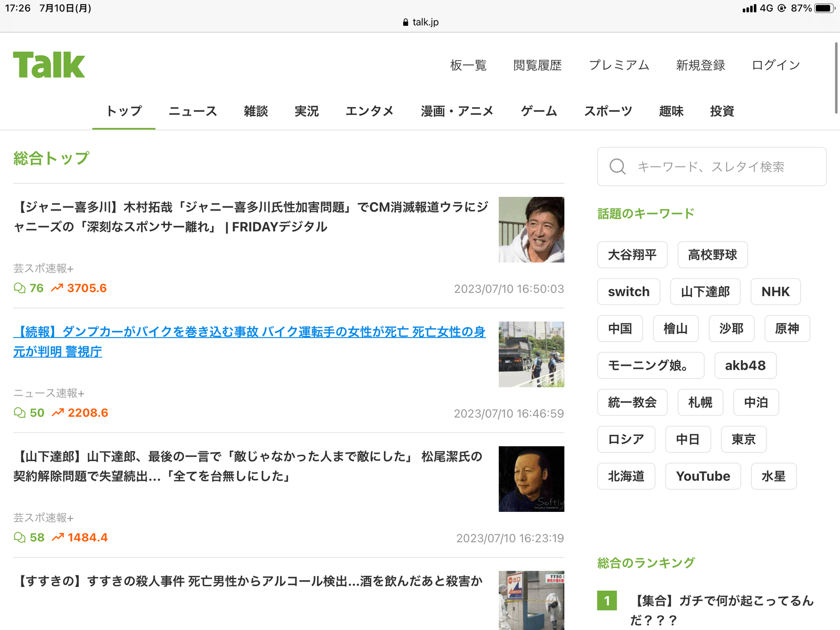Image resolution: width=840 pixels, height=630 pixels.
Task: Open the 山下達郎 thread headline
Action: [248, 466]
